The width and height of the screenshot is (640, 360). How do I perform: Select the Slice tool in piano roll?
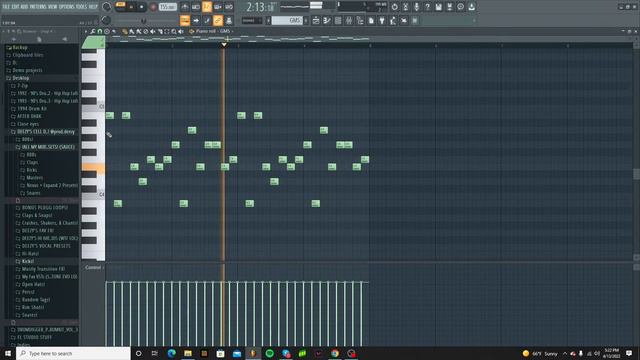tap(160, 31)
